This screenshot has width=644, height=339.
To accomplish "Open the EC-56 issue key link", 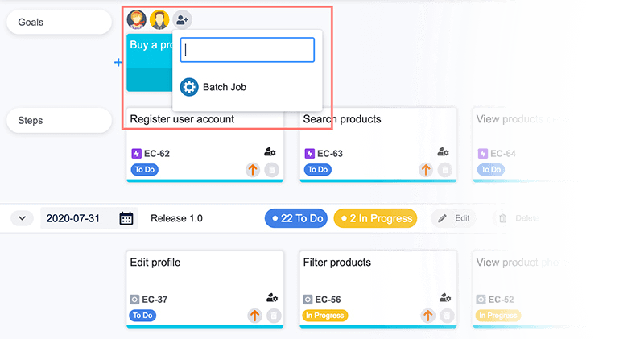I will 328,300.
